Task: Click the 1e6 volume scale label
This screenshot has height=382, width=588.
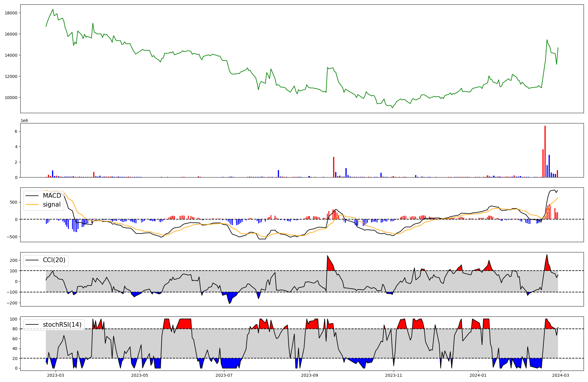Action: [24, 121]
